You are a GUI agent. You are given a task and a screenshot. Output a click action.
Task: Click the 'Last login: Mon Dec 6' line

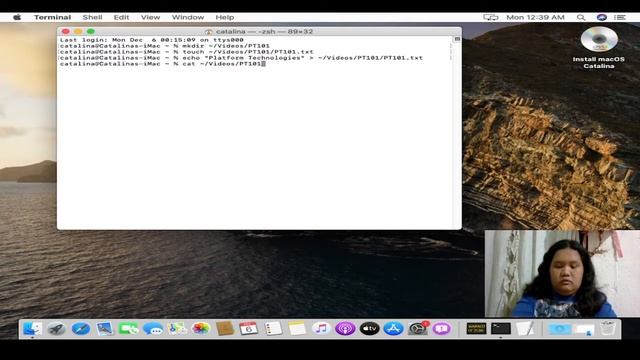click(151, 40)
